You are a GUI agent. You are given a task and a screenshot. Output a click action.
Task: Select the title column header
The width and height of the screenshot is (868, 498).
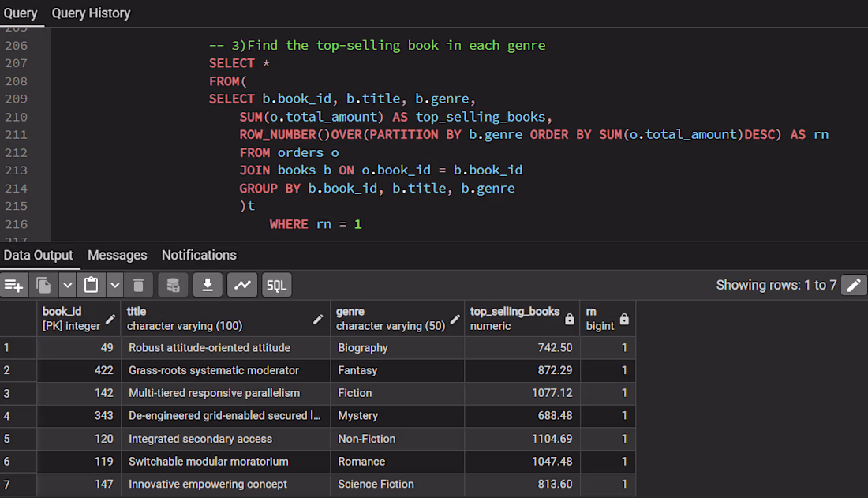coord(226,319)
